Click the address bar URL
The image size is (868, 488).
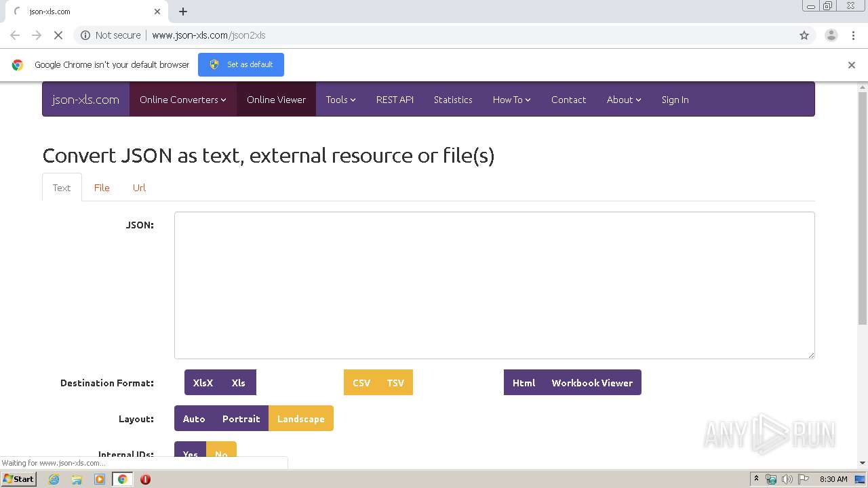tap(208, 35)
